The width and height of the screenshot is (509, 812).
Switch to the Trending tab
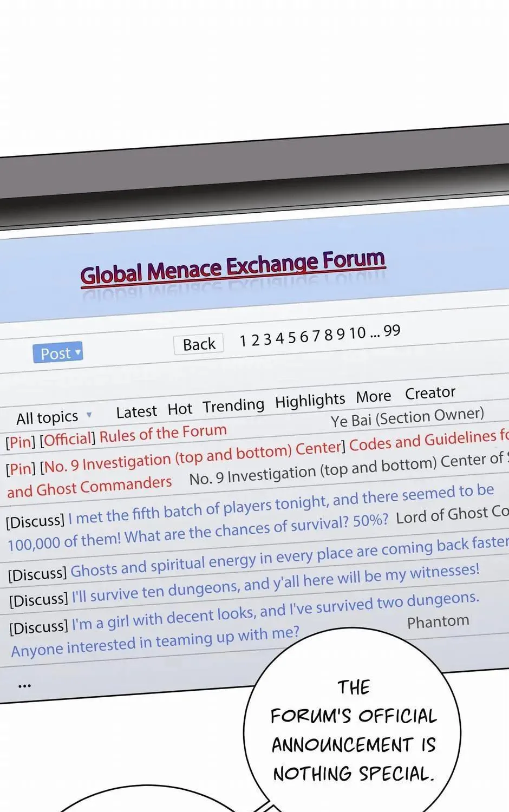tap(233, 405)
